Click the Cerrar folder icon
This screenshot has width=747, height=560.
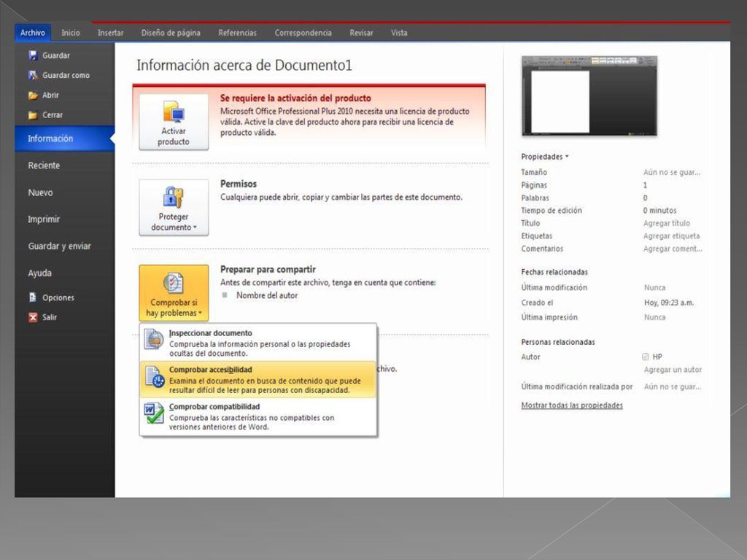tap(33, 114)
